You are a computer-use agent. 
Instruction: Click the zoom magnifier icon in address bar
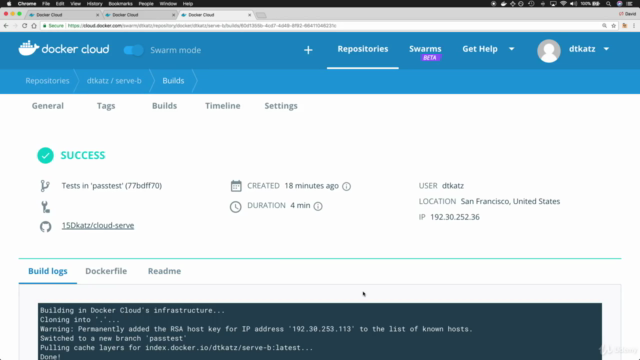[x=604, y=26]
